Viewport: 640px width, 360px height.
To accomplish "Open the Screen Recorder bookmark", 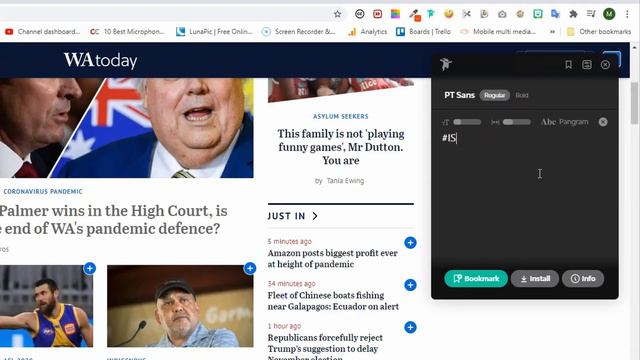I will click(299, 31).
